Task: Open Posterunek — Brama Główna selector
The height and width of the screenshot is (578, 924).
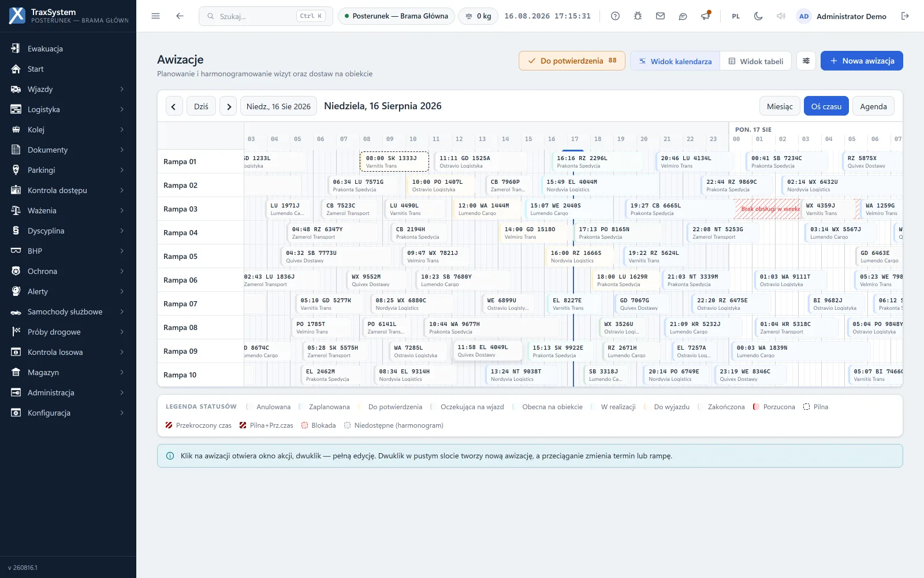Action: point(396,16)
